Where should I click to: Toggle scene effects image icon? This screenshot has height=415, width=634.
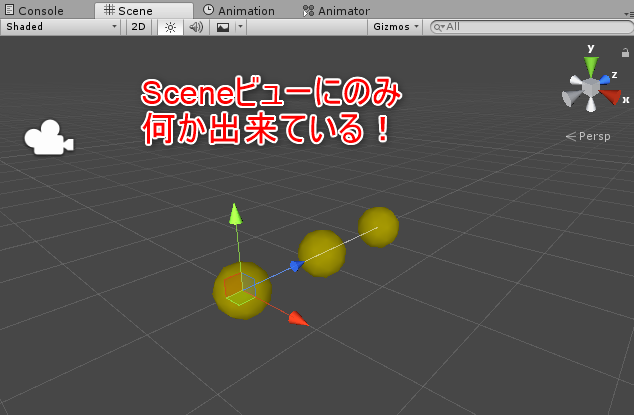point(223,27)
